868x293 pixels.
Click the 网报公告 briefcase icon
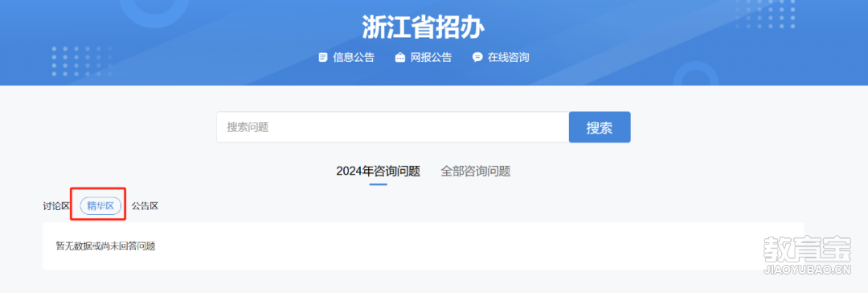[x=400, y=57]
